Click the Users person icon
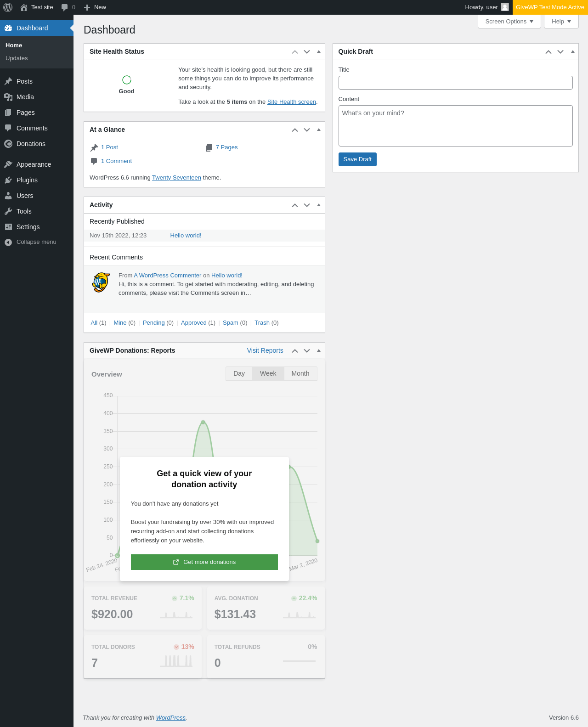Screen dimensions: 588x727 pos(8,196)
